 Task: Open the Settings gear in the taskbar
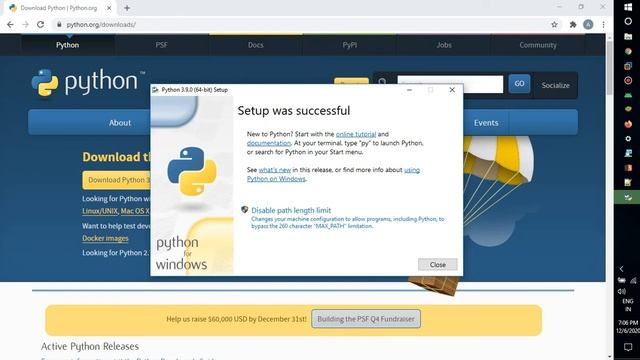point(628,139)
